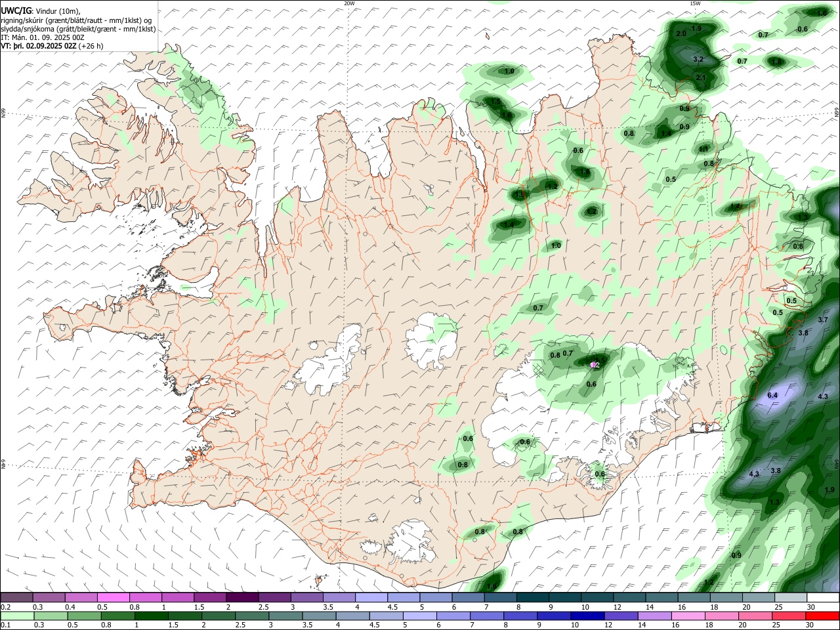840x630 pixels.
Task: Click the bright pink 0.5 snow legend swatch
Action: 113,597
